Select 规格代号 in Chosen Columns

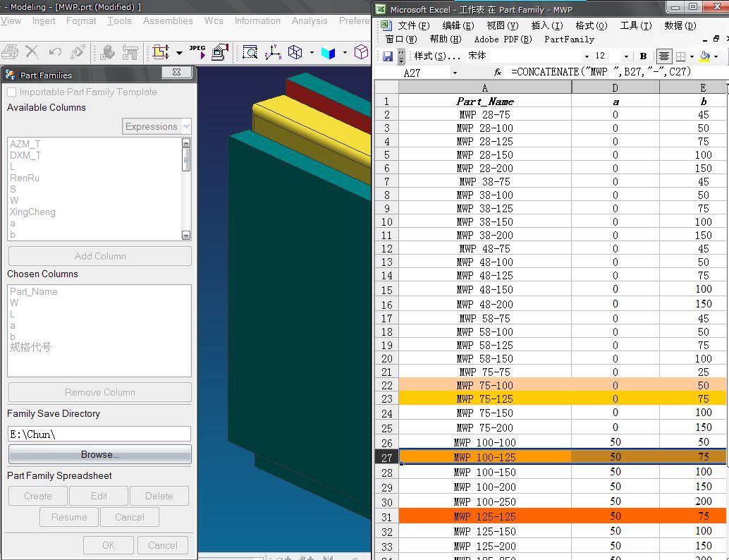pos(31,348)
